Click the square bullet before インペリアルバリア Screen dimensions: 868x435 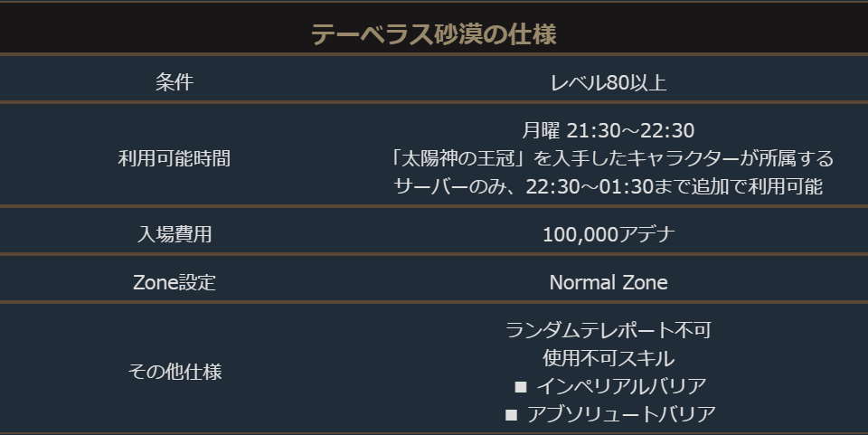click(x=520, y=387)
